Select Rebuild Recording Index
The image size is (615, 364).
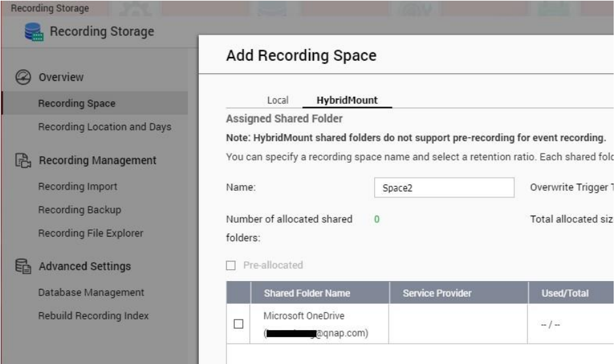93,316
